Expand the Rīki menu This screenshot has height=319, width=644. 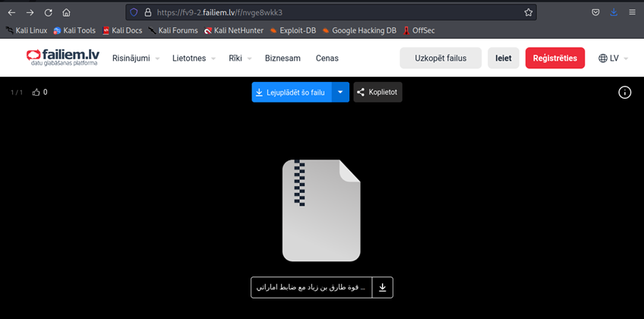tap(240, 58)
